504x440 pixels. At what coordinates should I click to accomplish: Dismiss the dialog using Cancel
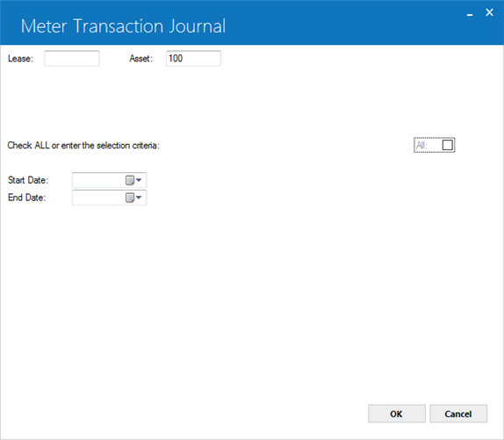[x=458, y=414]
